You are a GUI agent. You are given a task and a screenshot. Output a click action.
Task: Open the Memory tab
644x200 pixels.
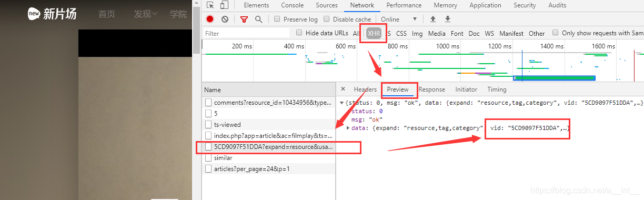tap(445, 5)
